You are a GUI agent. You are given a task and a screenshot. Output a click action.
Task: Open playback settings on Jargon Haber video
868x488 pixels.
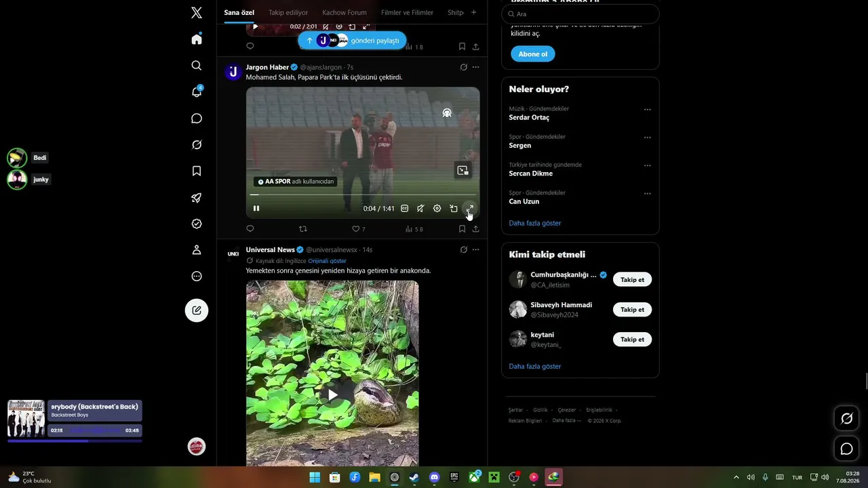point(437,209)
